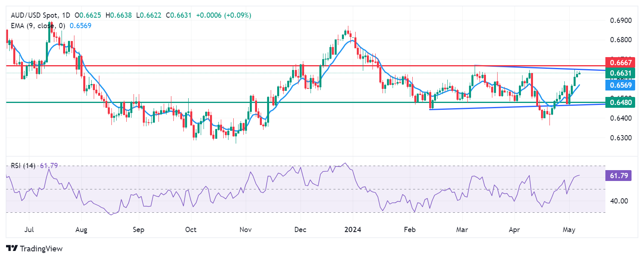Select the red 0.6667 price label
The height and width of the screenshot is (259, 644).
pyautogui.click(x=620, y=62)
